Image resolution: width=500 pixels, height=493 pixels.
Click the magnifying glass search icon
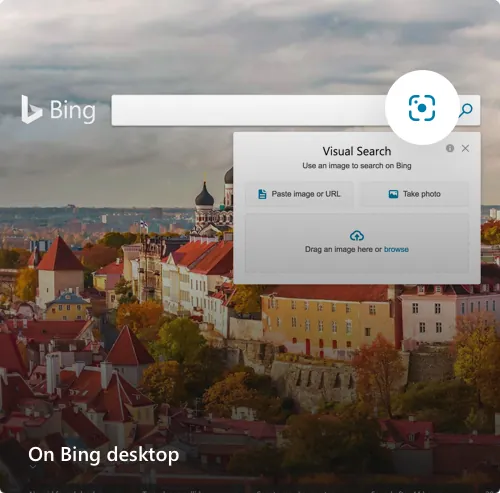point(466,110)
